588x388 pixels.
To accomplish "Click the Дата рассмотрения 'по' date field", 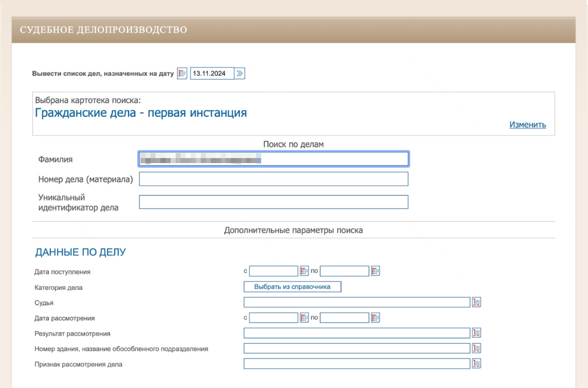I will click(x=344, y=318).
